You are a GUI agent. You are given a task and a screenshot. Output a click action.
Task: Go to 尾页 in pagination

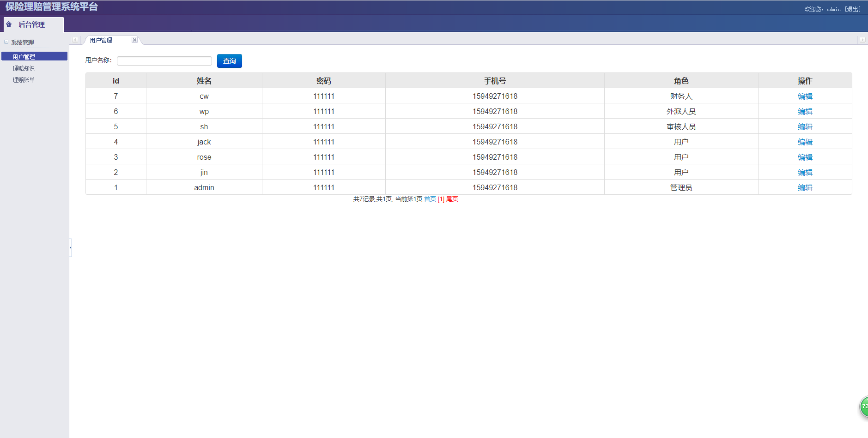pos(452,199)
